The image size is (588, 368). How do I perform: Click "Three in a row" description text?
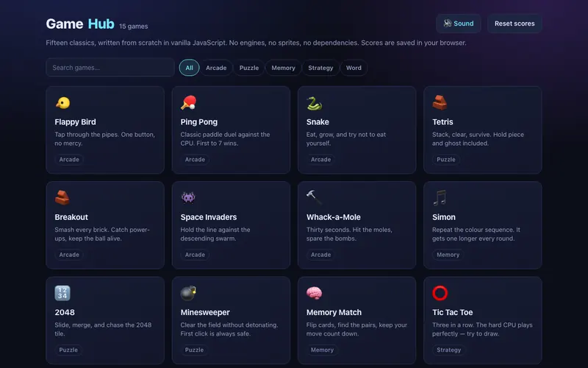(482, 329)
